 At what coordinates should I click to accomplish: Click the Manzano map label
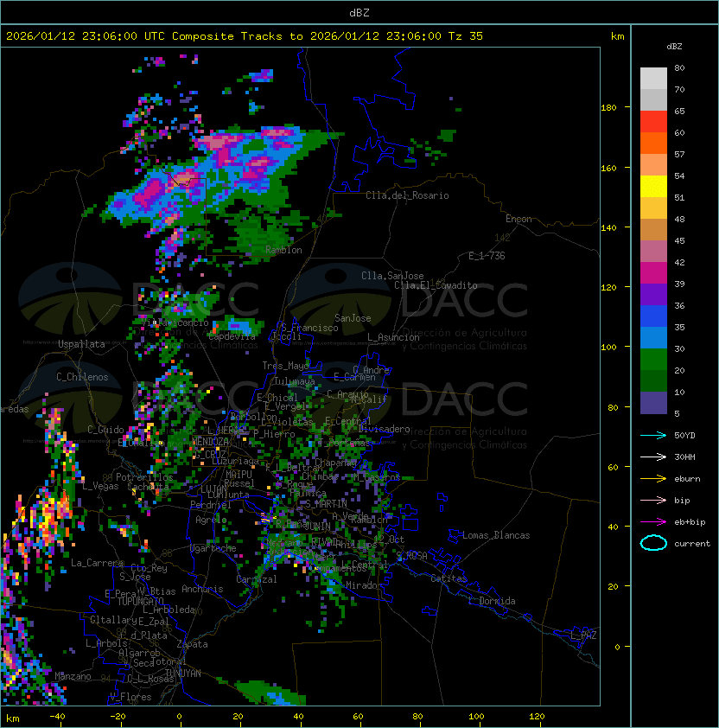pyautogui.click(x=73, y=676)
